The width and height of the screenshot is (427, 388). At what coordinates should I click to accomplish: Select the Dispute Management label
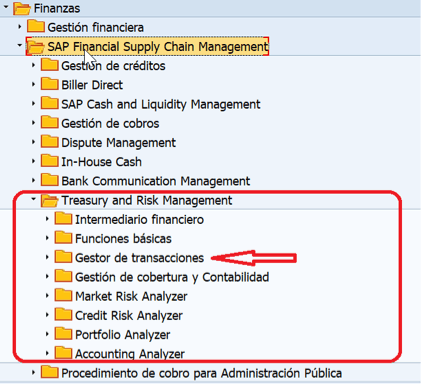118,143
